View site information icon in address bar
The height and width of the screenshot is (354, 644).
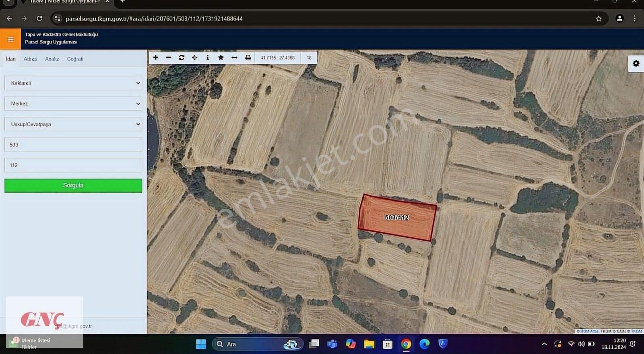[x=58, y=19]
